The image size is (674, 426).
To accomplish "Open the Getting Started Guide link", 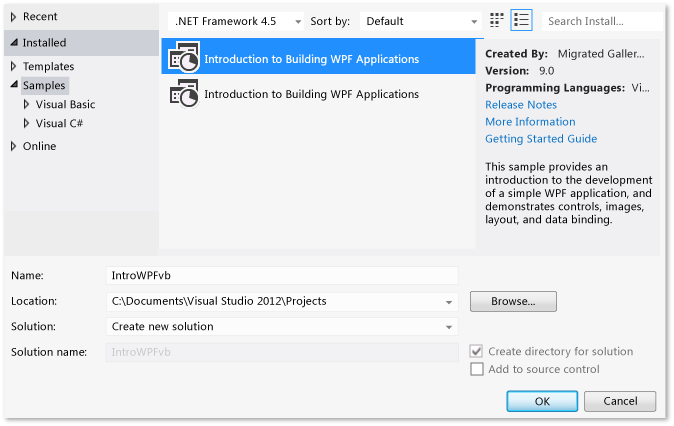I will (x=541, y=139).
